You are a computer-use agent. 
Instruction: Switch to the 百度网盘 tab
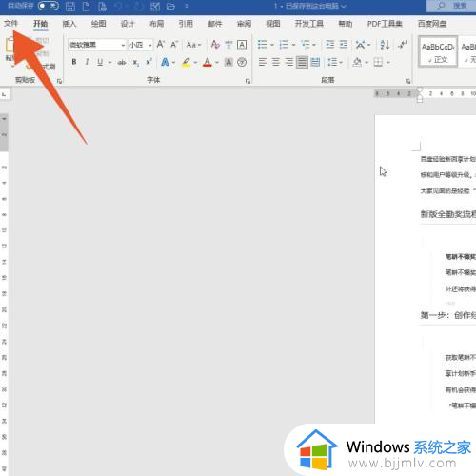tap(432, 24)
